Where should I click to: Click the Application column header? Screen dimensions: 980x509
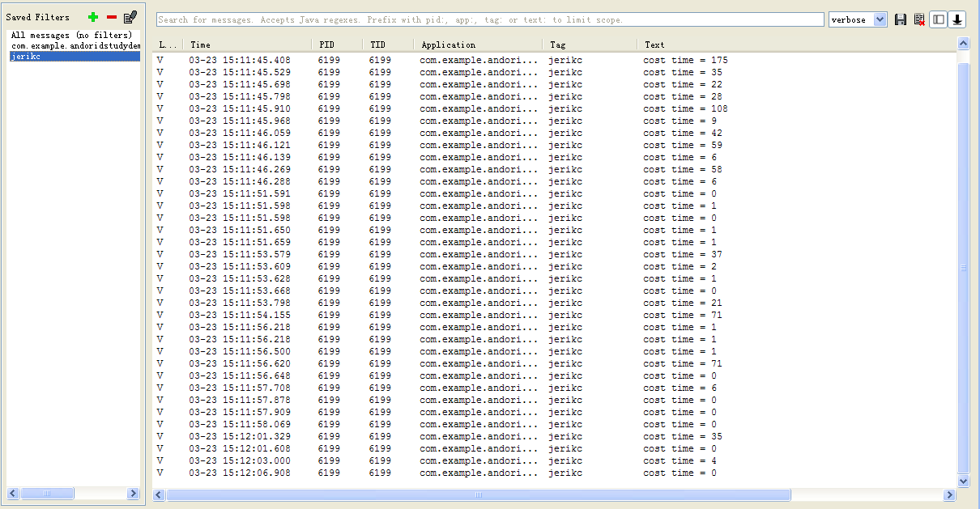pyautogui.click(x=448, y=45)
